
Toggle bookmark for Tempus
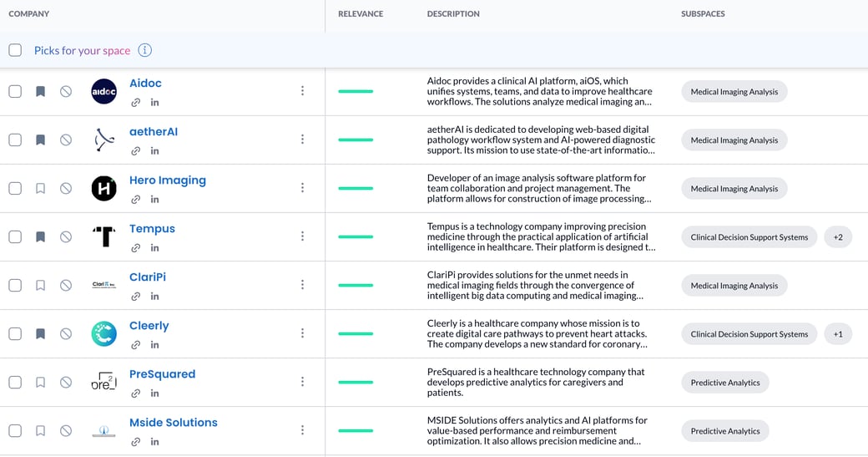40,236
